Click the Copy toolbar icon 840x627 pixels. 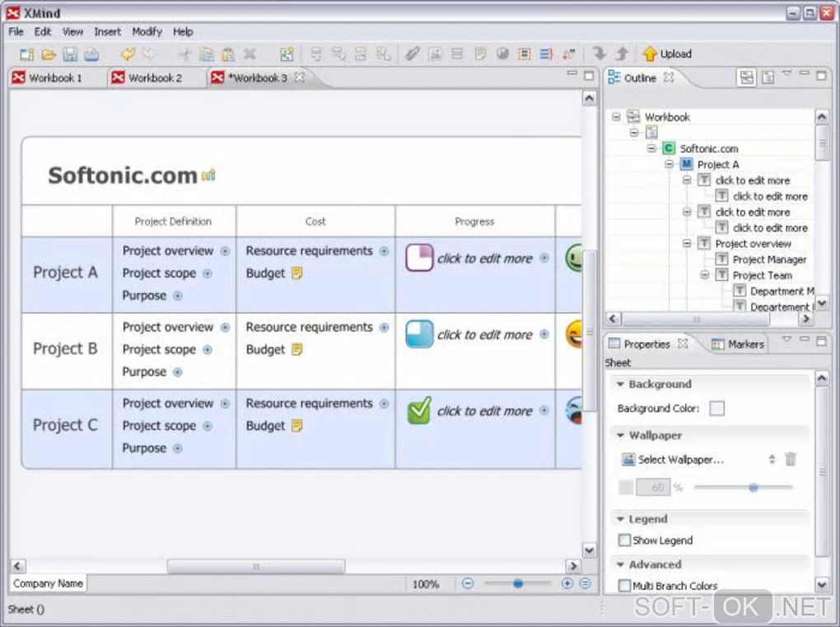point(206,54)
